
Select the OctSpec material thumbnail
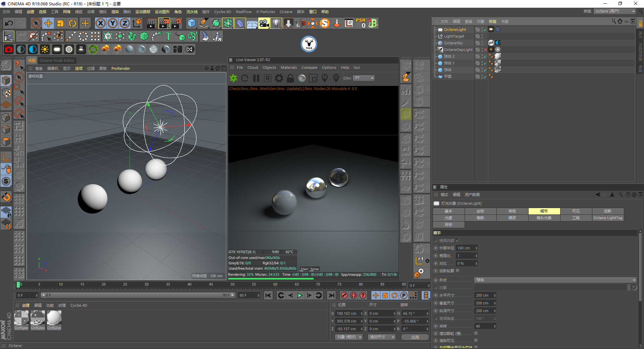21,320
